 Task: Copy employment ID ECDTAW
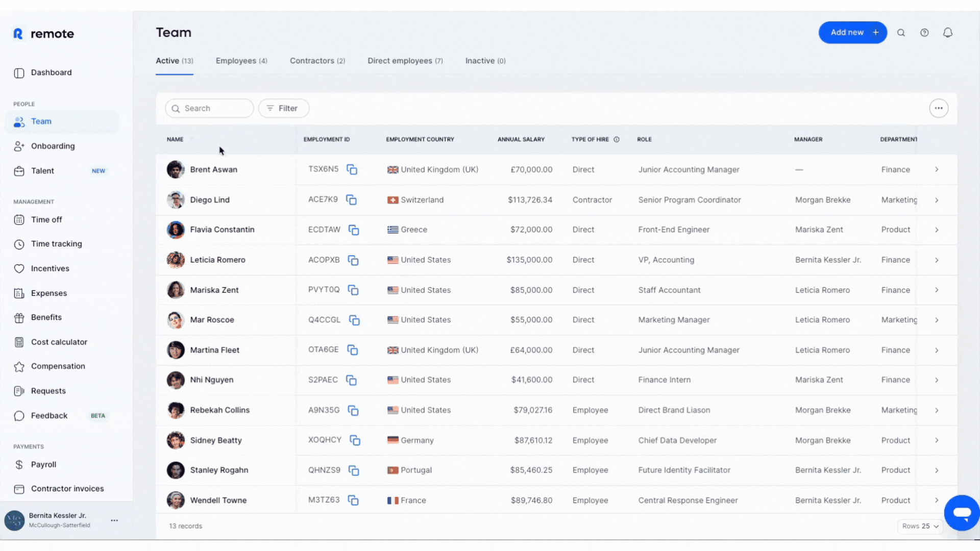354,230
